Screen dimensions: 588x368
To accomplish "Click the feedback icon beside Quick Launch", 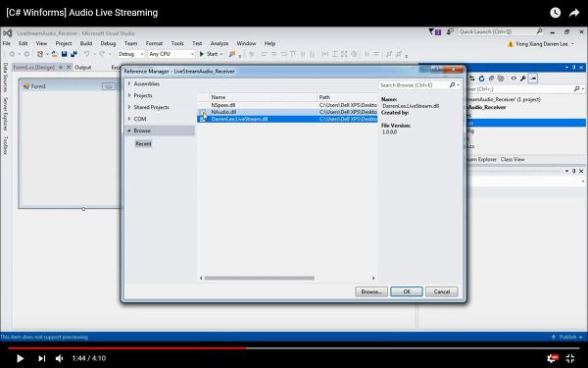I will (x=450, y=32).
